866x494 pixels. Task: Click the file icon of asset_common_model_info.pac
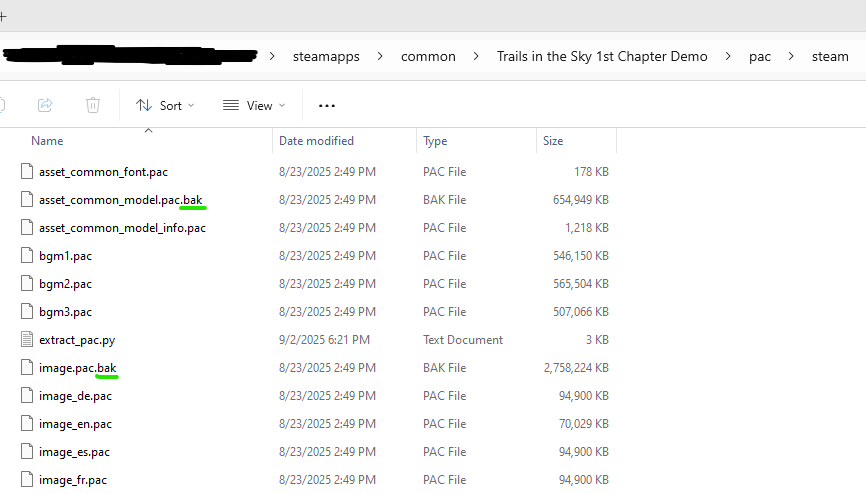click(x=27, y=227)
